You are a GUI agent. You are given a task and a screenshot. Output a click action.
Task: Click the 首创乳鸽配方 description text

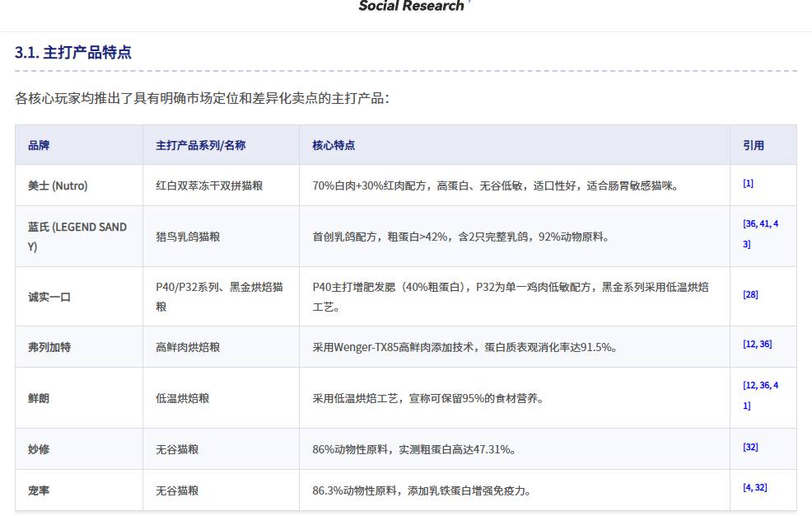[x=461, y=237]
